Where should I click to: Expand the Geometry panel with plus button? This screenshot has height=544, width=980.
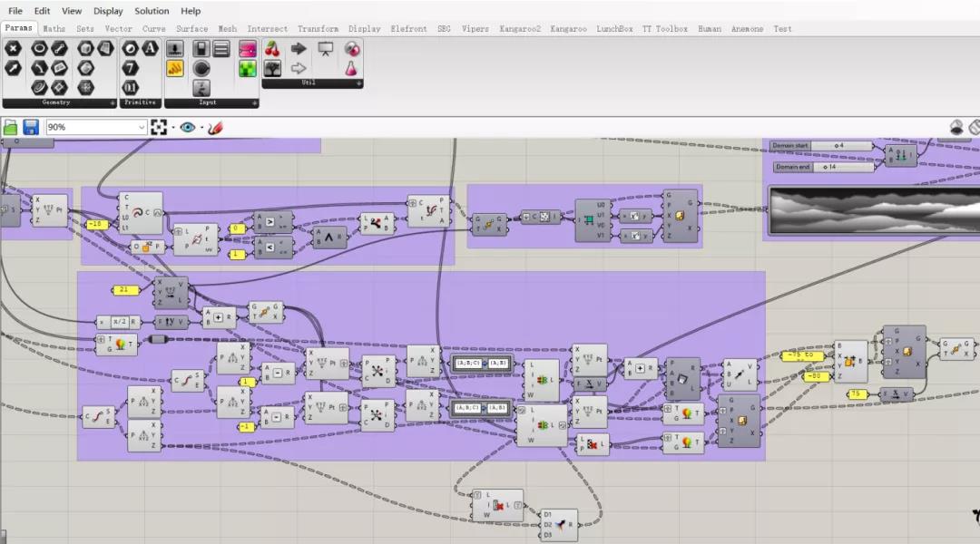coord(113,103)
